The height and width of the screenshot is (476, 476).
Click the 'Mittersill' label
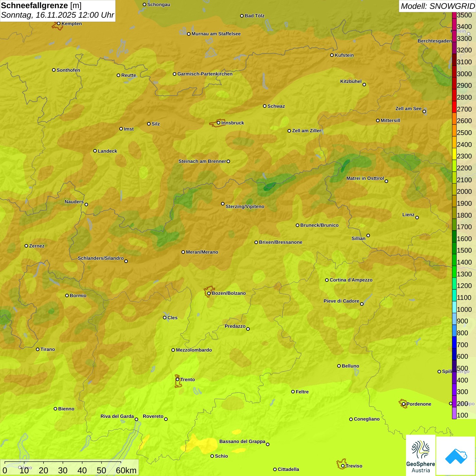pyautogui.click(x=390, y=120)
